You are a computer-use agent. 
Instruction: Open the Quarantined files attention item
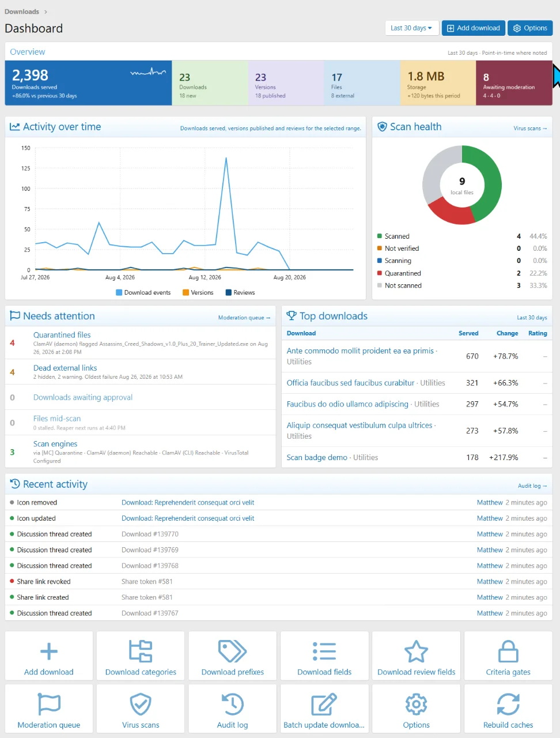pyautogui.click(x=62, y=335)
